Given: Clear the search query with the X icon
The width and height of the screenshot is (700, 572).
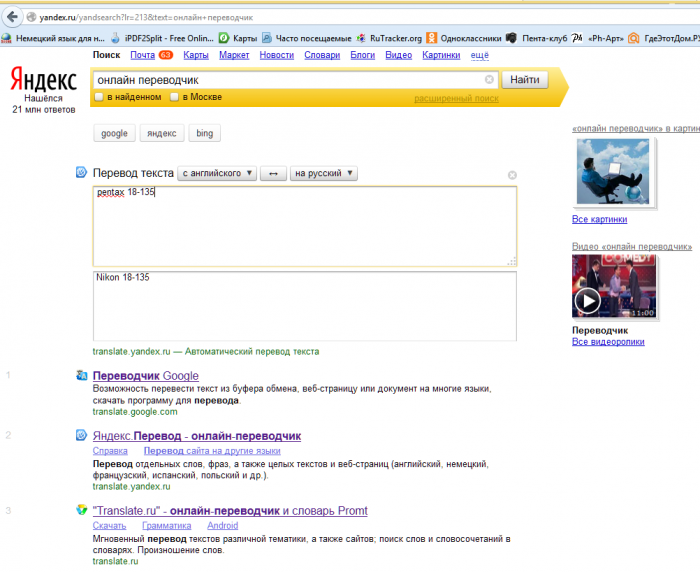Looking at the screenshot, I should coord(489,79).
